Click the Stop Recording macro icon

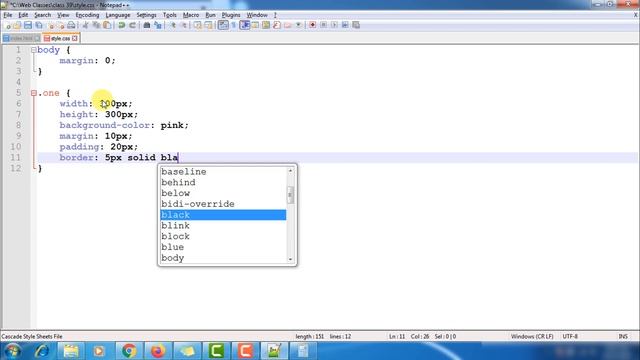pos(323,25)
